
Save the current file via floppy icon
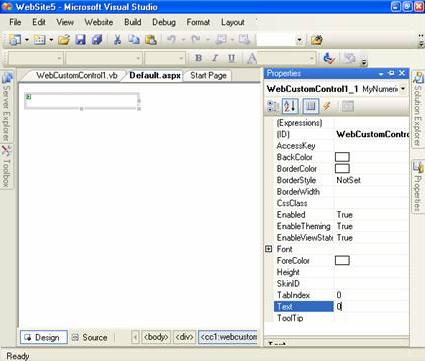80,40
